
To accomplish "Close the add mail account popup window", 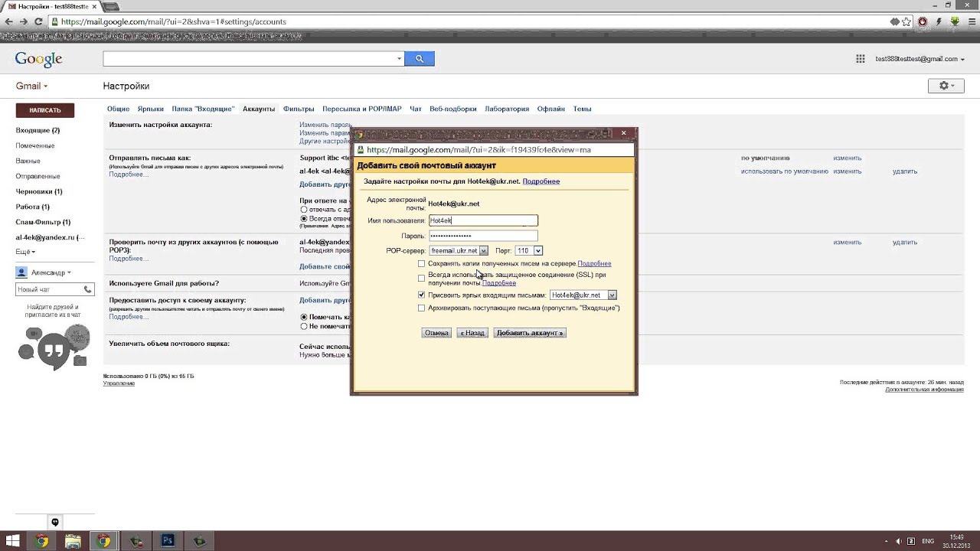I will 623,133.
